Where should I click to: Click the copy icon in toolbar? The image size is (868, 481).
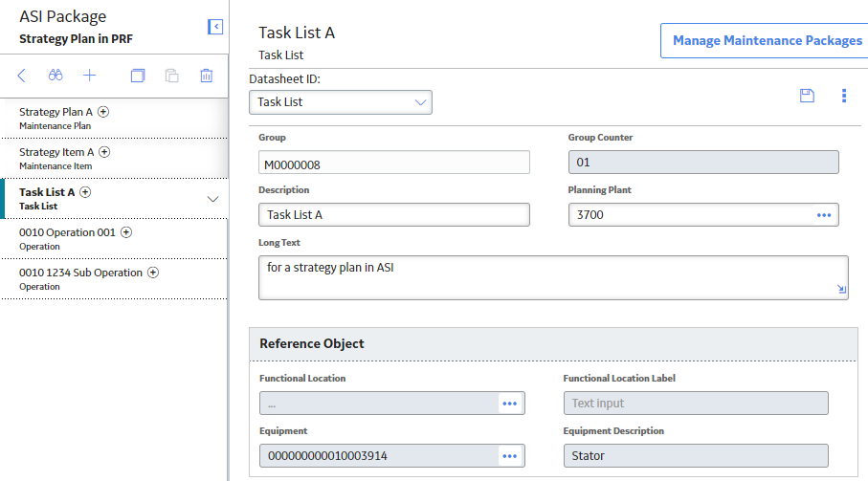pos(137,76)
